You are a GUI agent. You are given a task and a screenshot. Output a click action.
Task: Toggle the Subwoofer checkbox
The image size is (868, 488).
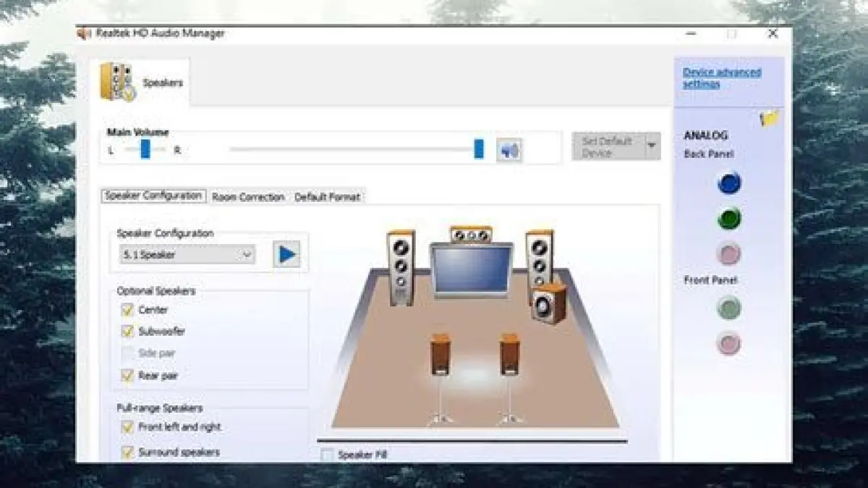coord(127,332)
